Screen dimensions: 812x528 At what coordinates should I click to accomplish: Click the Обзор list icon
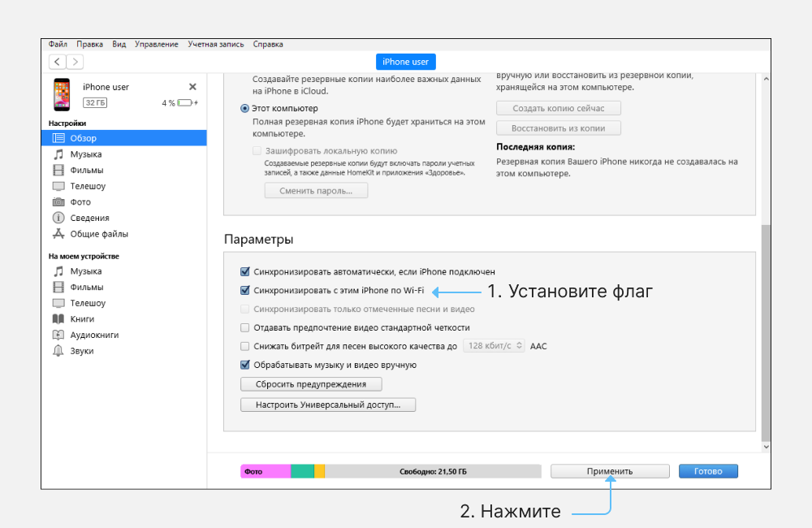point(58,138)
